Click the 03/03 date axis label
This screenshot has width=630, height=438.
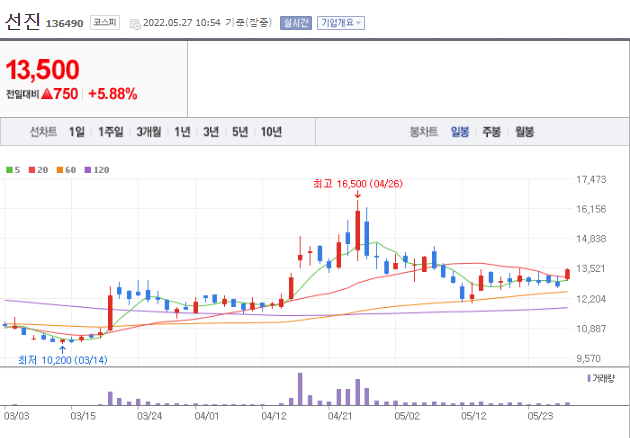(16, 416)
